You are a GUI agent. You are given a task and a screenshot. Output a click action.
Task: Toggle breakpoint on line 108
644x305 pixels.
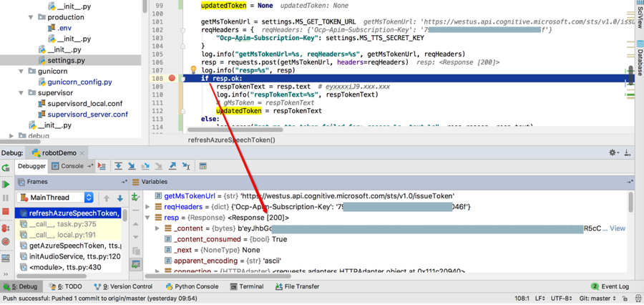click(x=172, y=78)
